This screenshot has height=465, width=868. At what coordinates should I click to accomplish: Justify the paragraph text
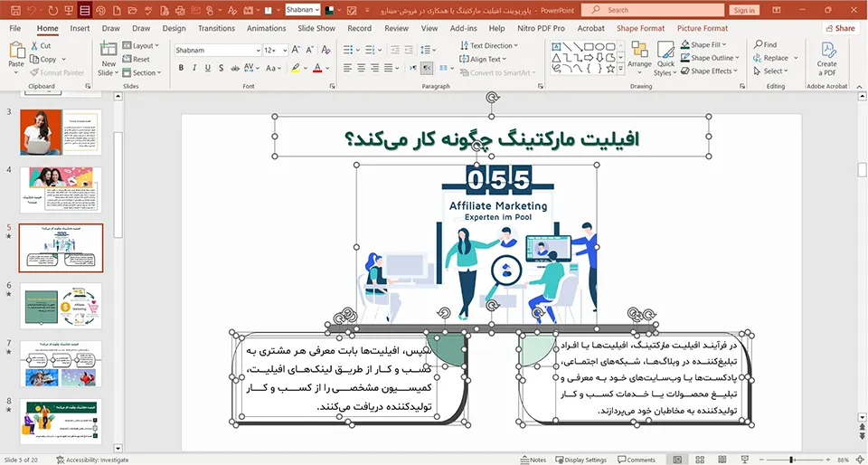click(389, 68)
